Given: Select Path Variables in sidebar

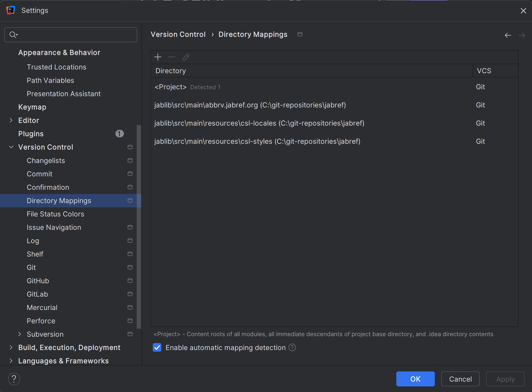Looking at the screenshot, I should 50,80.
